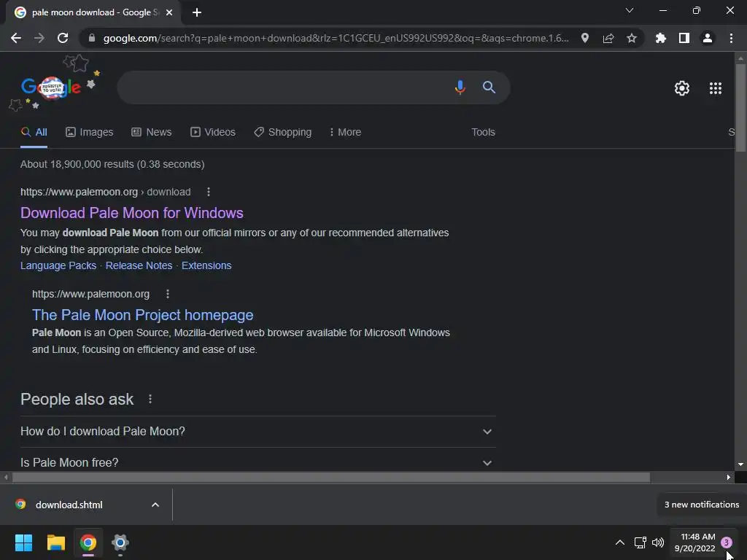The image size is (747, 560).
Task: Bookmark this tab with the star icon
Action: pyautogui.click(x=632, y=38)
